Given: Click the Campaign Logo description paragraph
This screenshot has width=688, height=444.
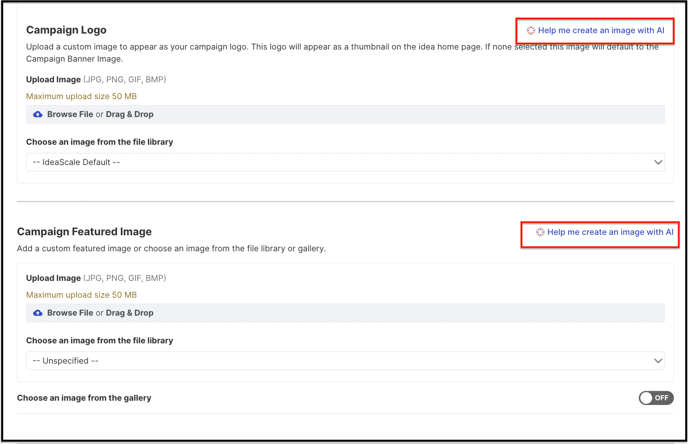Looking at the screenshot, I should [342, 53].
